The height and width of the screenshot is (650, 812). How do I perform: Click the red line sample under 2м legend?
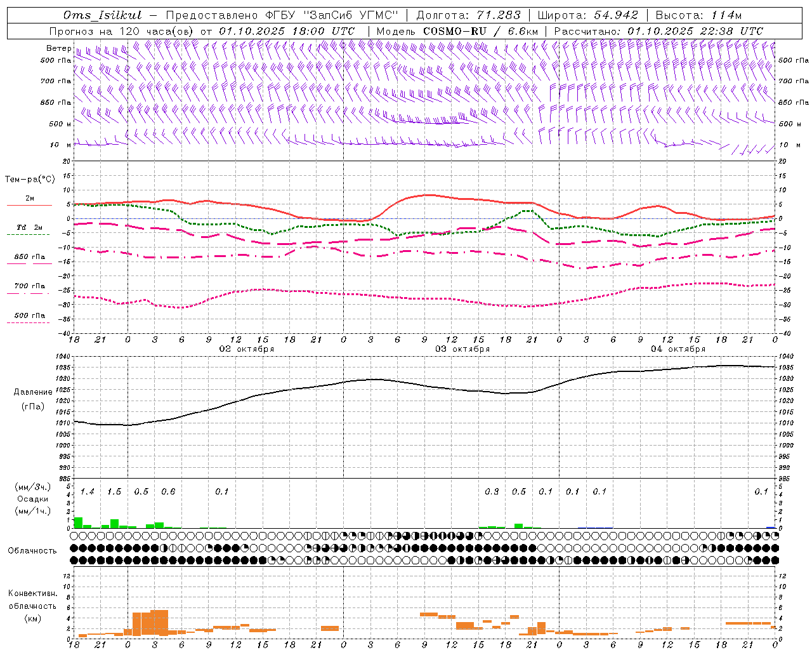pyautogui.click(x=29, y=205)
